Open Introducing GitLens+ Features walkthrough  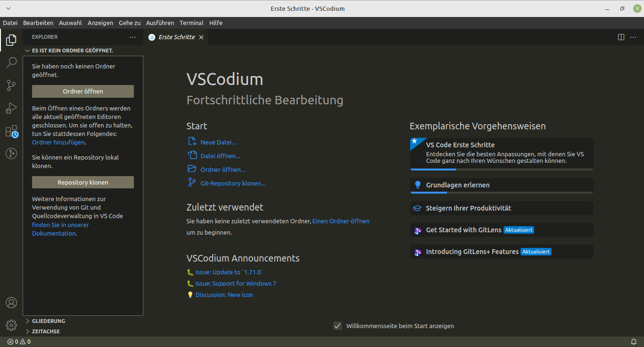tap(502, 252)
